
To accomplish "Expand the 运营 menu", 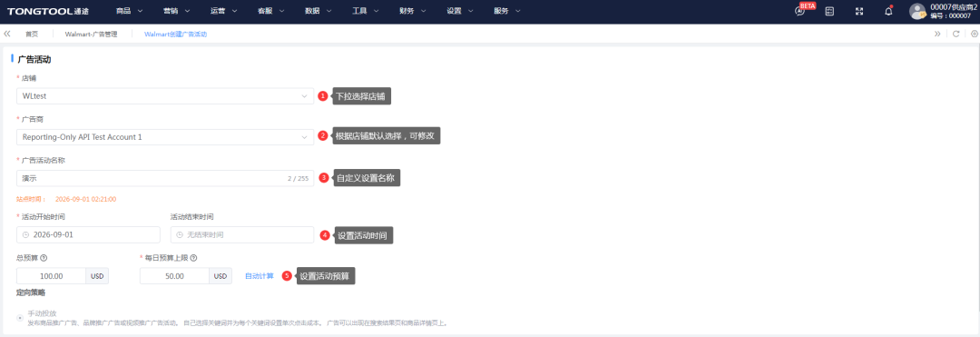I will click(x=224, y=11).
